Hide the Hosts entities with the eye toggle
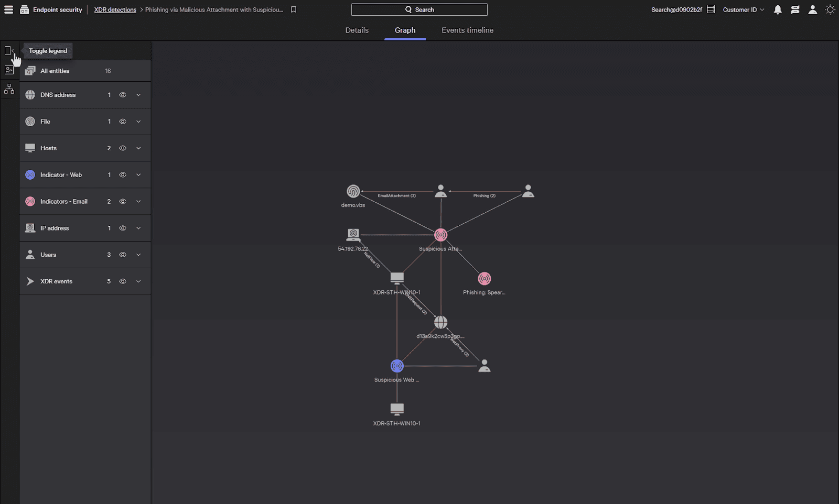 (122, 148)
